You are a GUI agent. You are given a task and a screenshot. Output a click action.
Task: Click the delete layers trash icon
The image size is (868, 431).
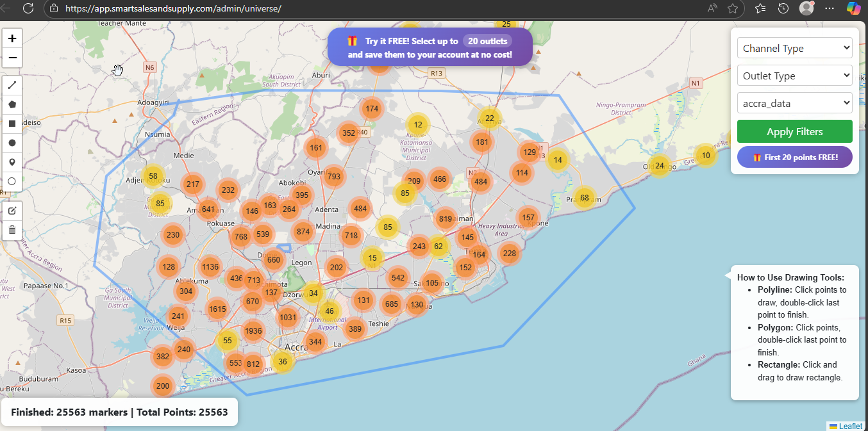point(12,230)
